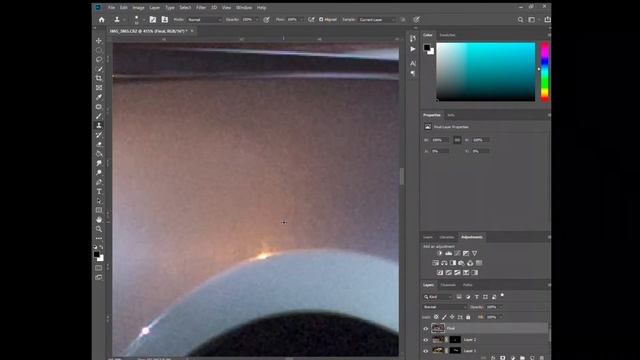Open the layer blending mode dropdown

click(x=445, y=307)
